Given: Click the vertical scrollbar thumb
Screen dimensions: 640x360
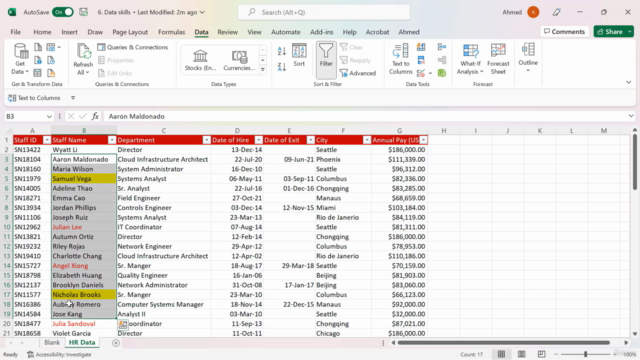Looking at the screenshot, I should [635, 162].
